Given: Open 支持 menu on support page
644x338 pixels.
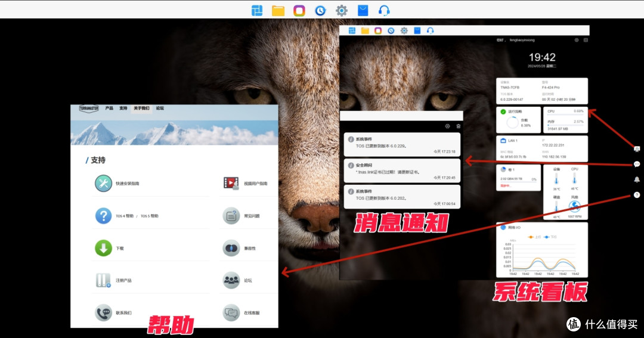Looking at the screenshot, I should coord(123,108).
